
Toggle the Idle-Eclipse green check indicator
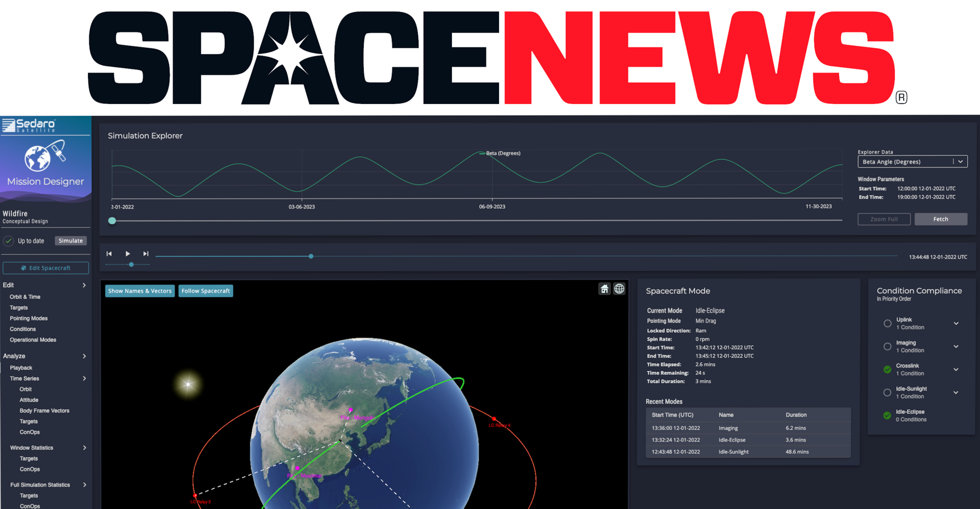[x=887, y=416]
